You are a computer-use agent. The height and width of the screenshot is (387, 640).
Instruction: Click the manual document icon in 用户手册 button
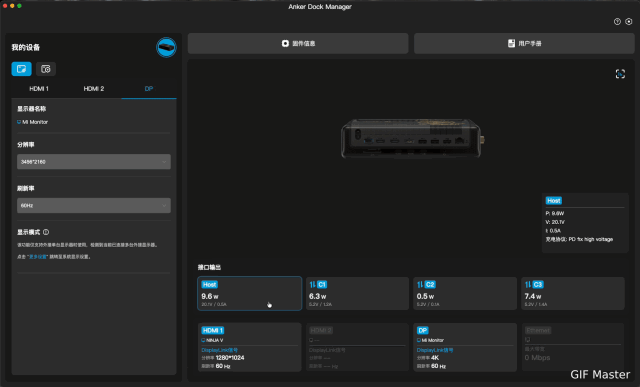pyautogui.click(x=511, y=43)
